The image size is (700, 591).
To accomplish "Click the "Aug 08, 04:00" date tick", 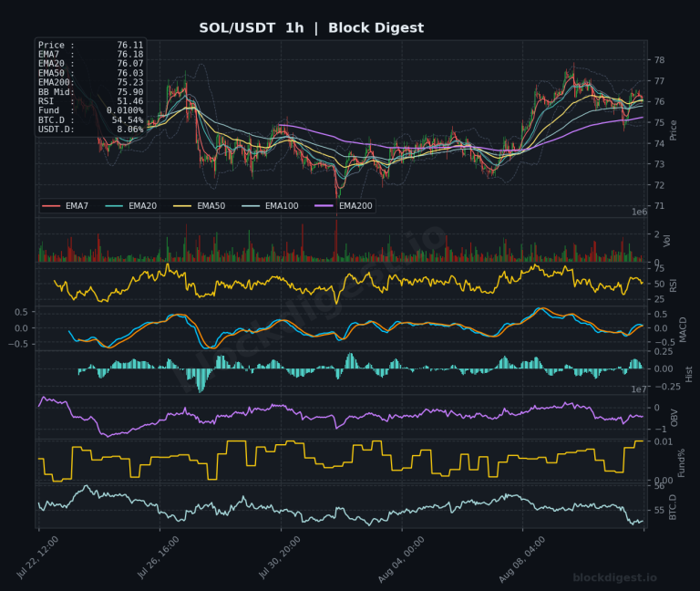I will 522,560.
